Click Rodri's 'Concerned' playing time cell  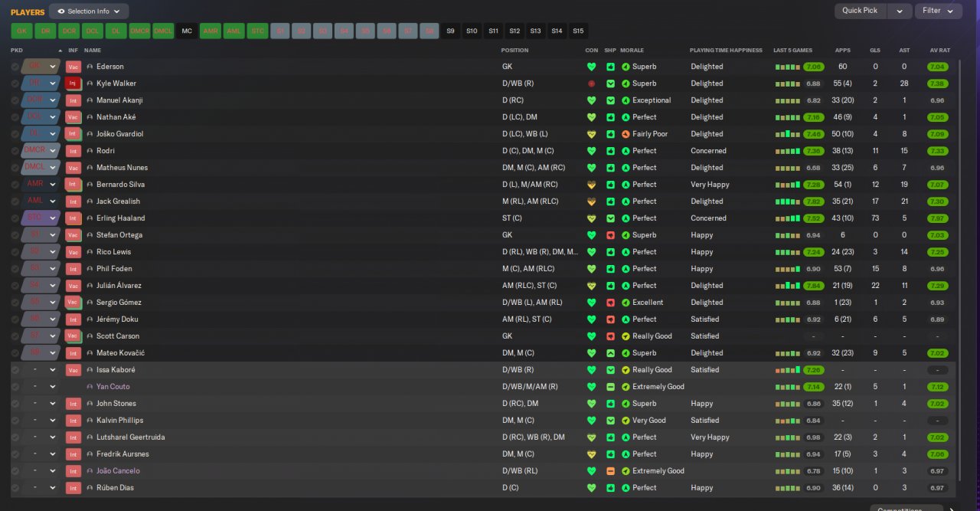pos(708,151)
